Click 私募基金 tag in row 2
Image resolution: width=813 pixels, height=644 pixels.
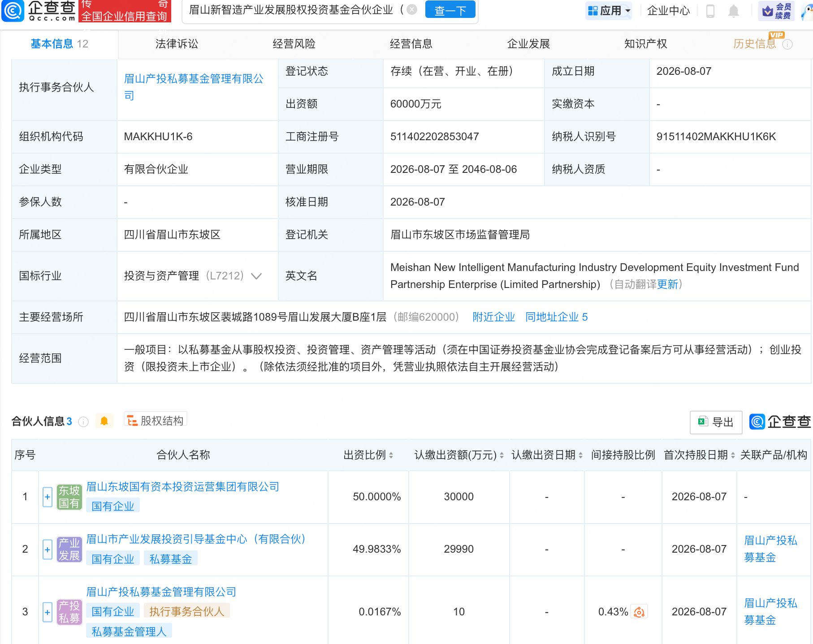click(x=171, y=559)
